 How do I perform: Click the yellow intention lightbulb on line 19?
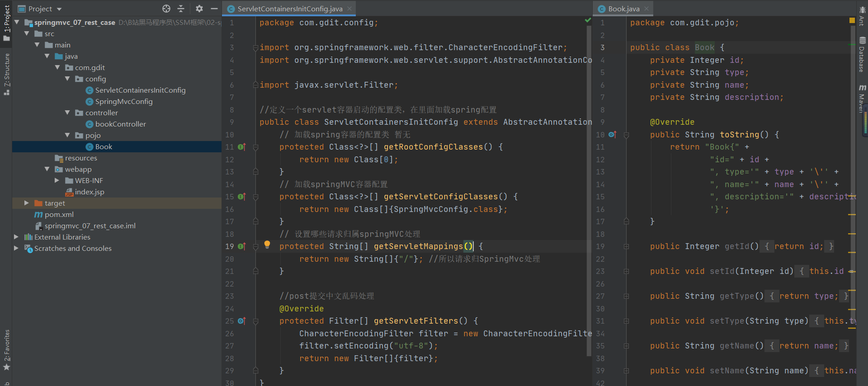[x=267, y=245]
